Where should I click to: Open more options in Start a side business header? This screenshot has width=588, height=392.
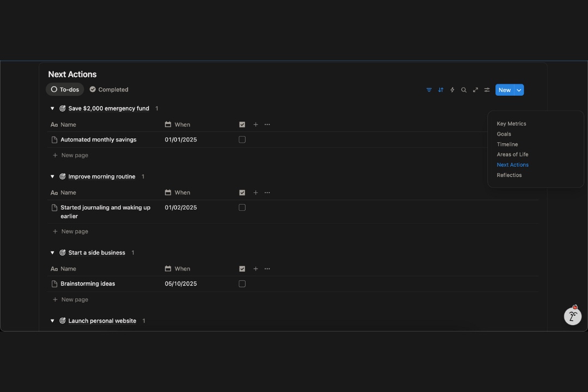(267, 269)
